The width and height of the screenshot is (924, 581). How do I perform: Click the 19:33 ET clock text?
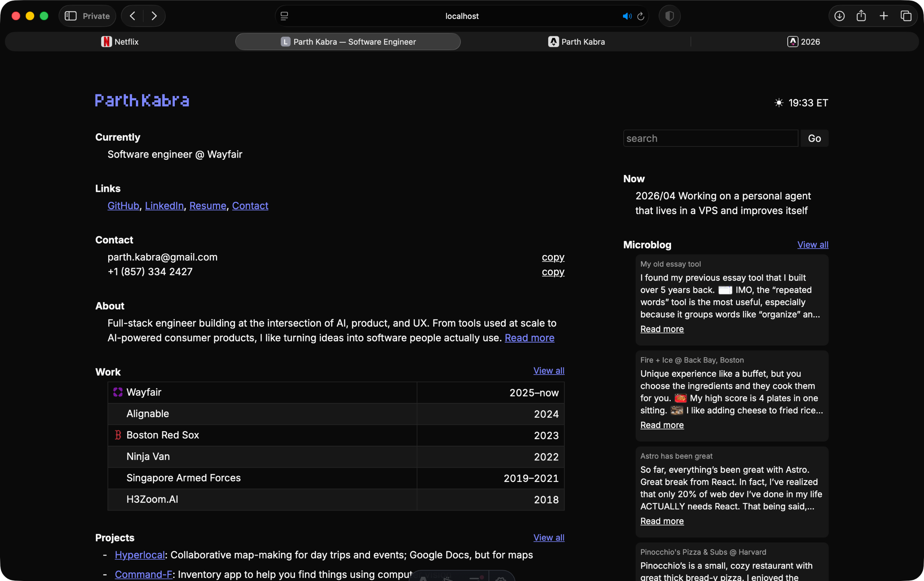coord(808,102)
